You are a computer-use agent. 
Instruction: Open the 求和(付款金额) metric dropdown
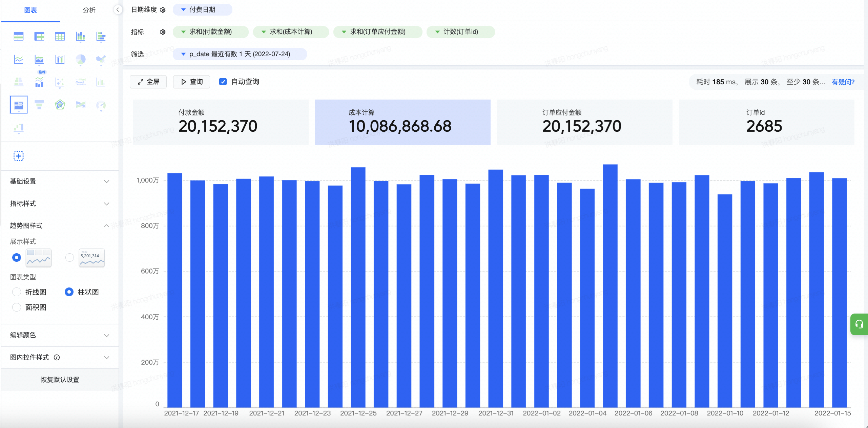210,32
